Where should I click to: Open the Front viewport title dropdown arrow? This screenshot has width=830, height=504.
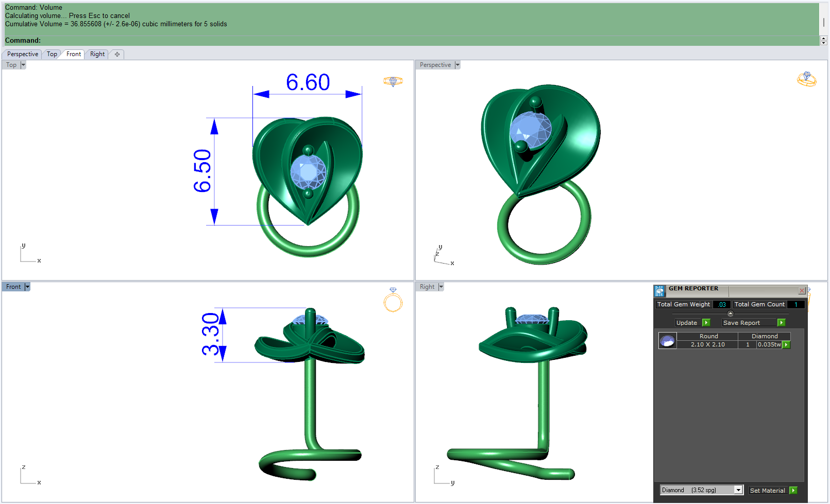tap(27, 287)
